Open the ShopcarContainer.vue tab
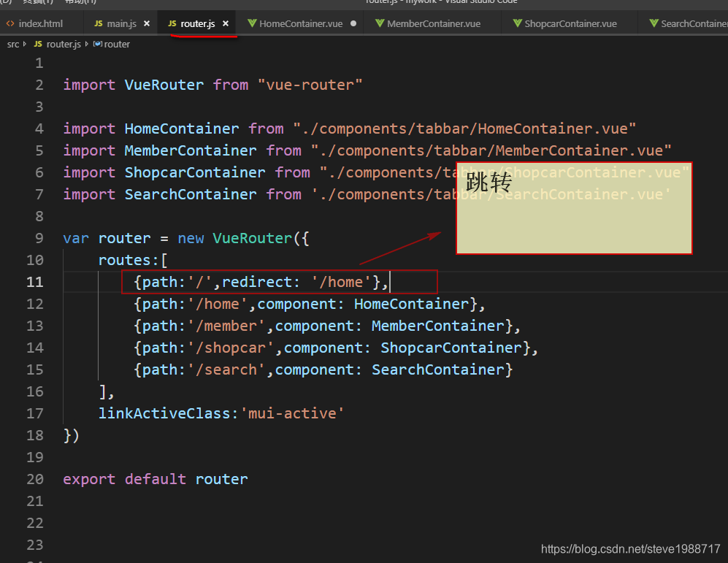 (x=570, y=23)
